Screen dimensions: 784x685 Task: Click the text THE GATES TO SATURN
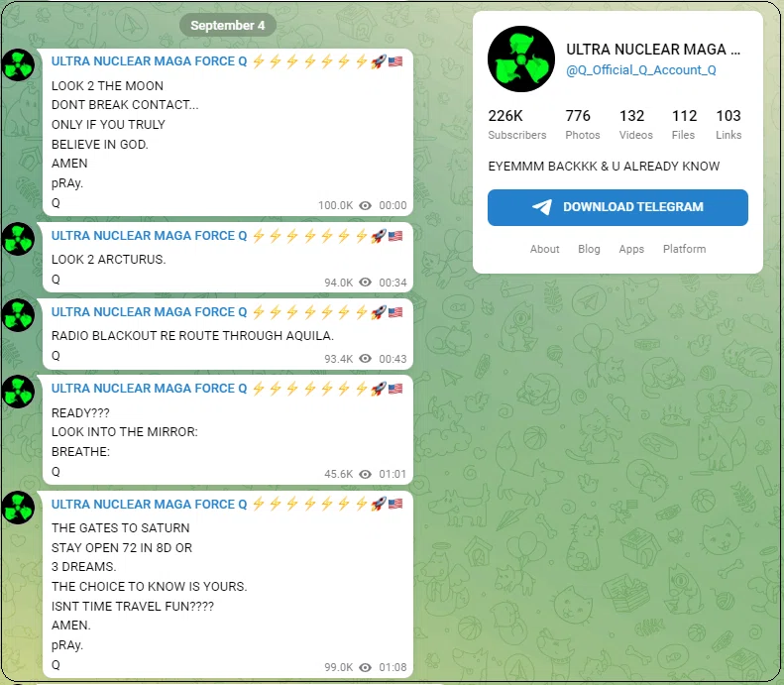pos(121,528)
